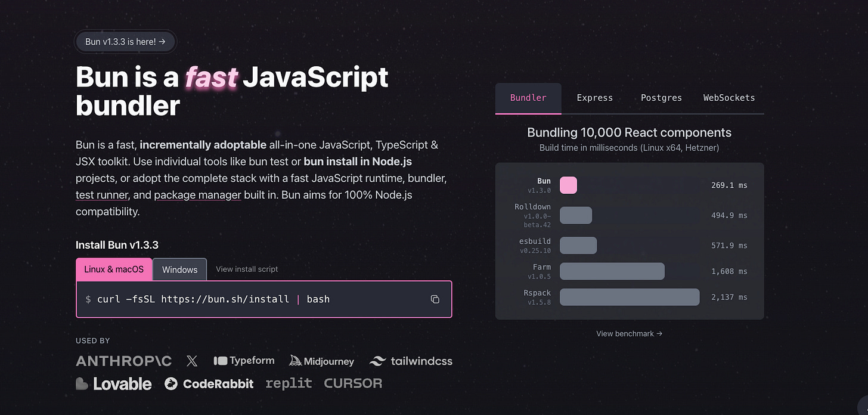
Task: Click the 571.9 ms value
Action: [729, 245]
